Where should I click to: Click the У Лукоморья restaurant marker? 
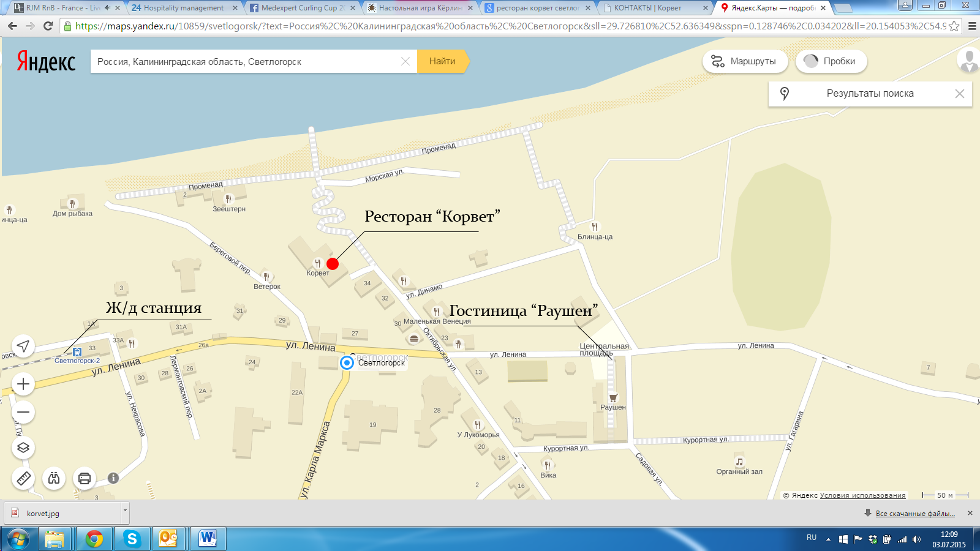478,425
